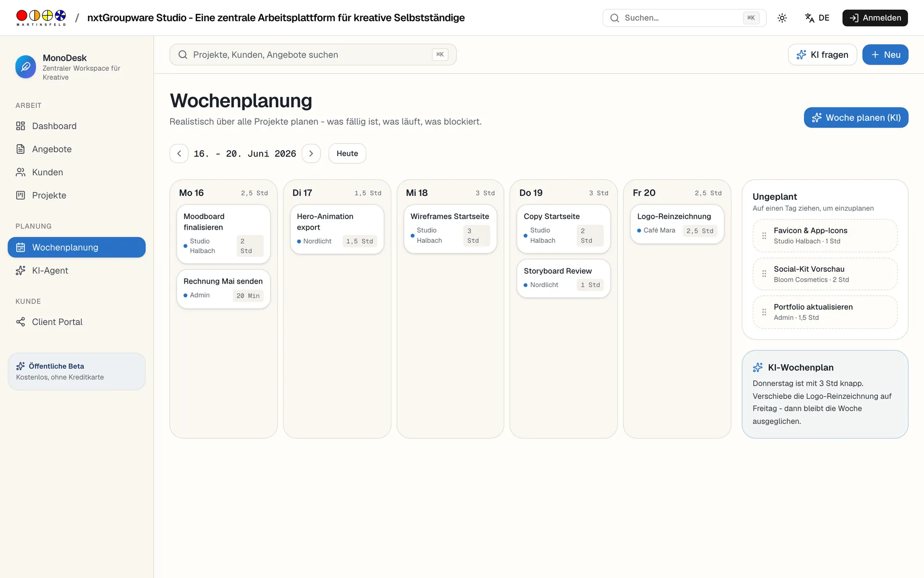Viewport: 924px width, 578px height.
Task: Click the sparkle icon in KI fragen
Action: (801, 55)
